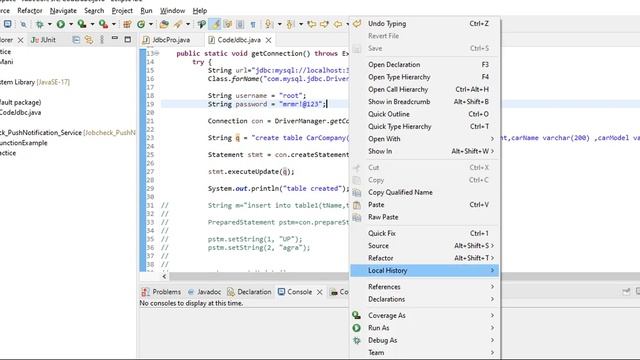
Task: Toggle the toolbar button left of Mark Occurrences
Action: point(201,24)
